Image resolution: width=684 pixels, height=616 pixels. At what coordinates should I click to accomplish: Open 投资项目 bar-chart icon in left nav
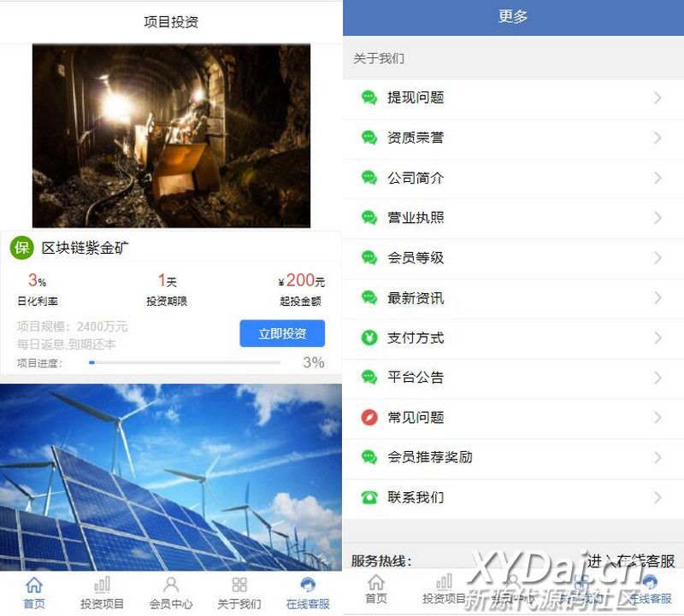[102, 585]
